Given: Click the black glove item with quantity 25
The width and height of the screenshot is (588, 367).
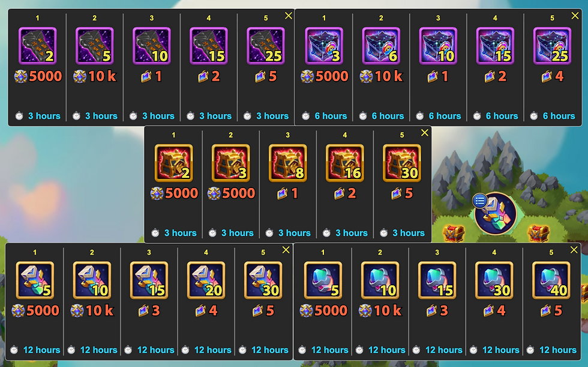Looking at the screenshot, I should (266, 46).
